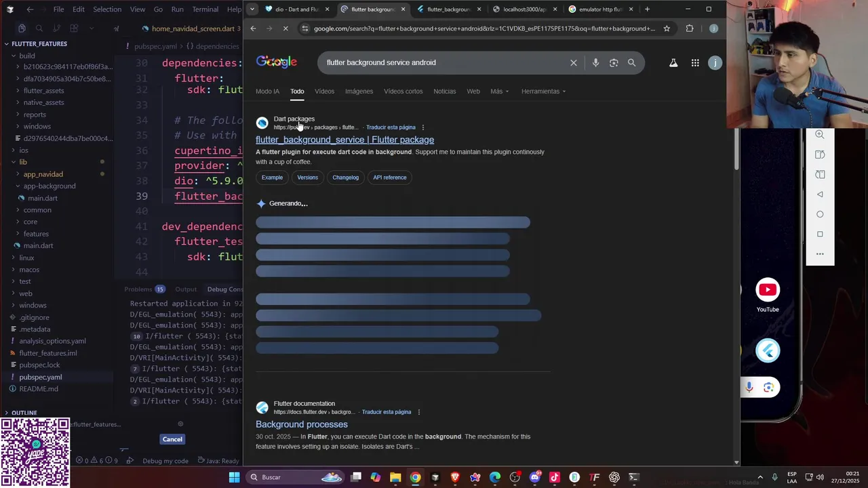This screenshot has width=868, height=488.
Task: Open Google Search Labs flask icon
Action: click(x=673, y=62)
